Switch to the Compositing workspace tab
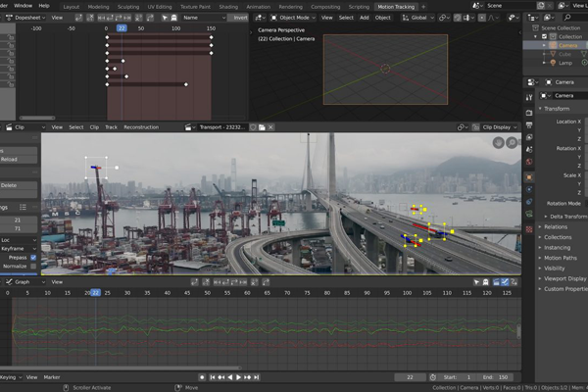The height and width of the screenshot is (392, 588). [x=325, y=7]
